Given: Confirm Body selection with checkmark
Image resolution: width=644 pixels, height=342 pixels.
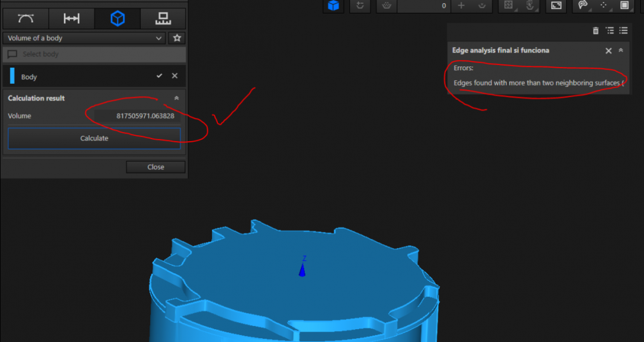Looking at the screenshot, I should (x=159, y=76).
